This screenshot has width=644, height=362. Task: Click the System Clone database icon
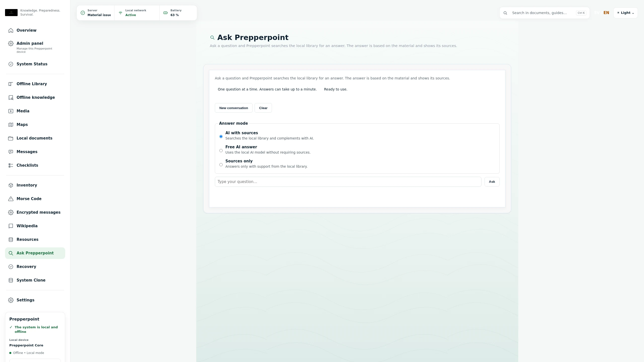tap(11, 280)
